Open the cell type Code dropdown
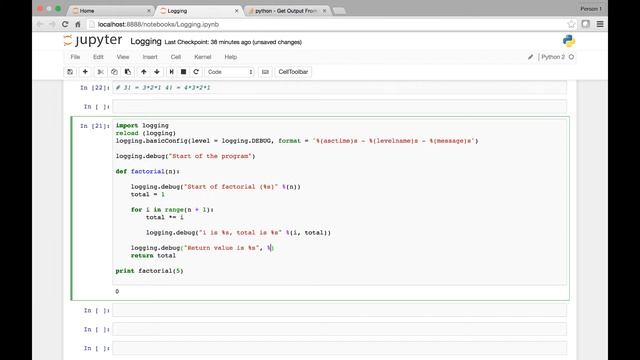 229,72
